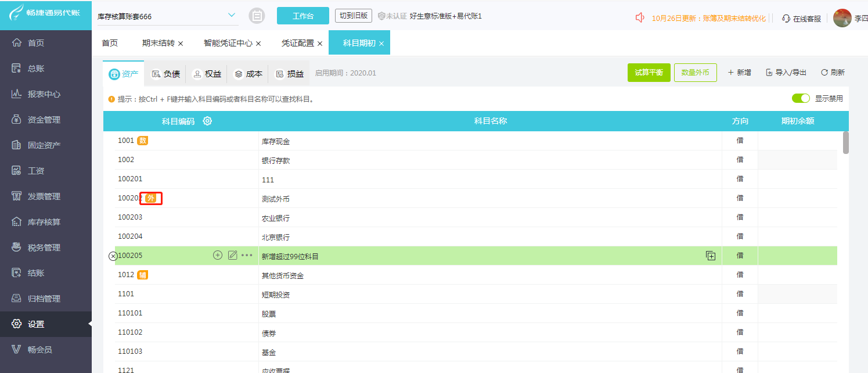Close the 科目期初 tab

(x=381, y=44)
